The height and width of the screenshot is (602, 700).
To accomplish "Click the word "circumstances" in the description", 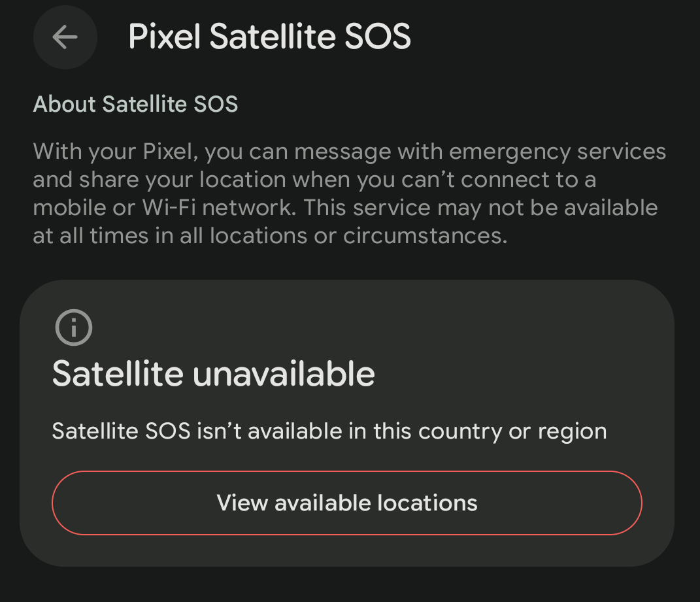I will click(x=425, y=236).
